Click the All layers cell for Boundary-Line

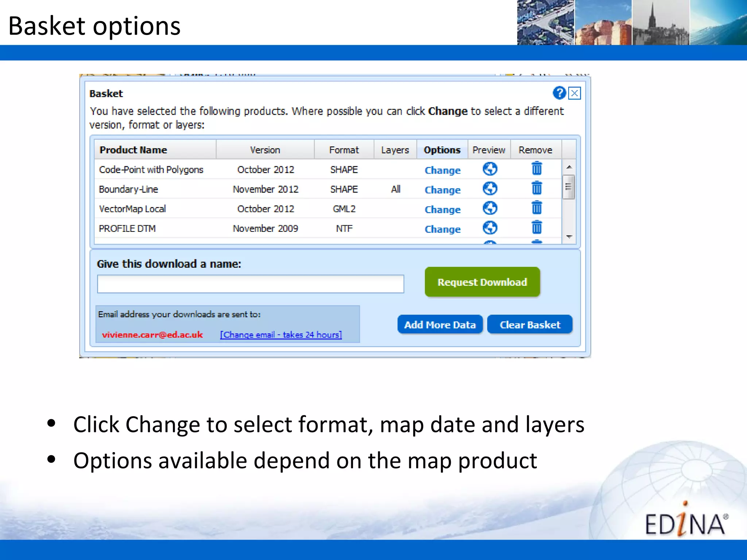pyautogui.click(x=396, y=189)
